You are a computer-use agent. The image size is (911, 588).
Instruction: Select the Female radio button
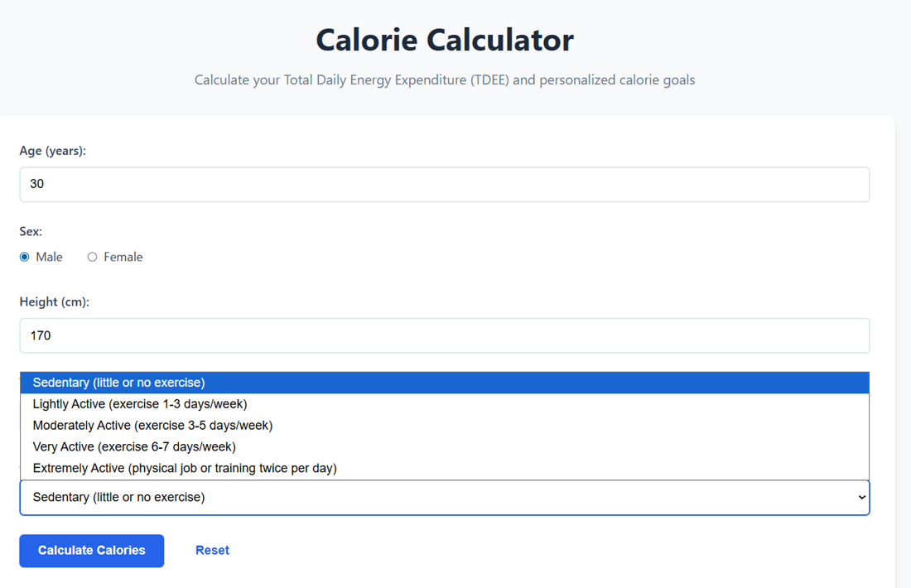click(92, 257)
